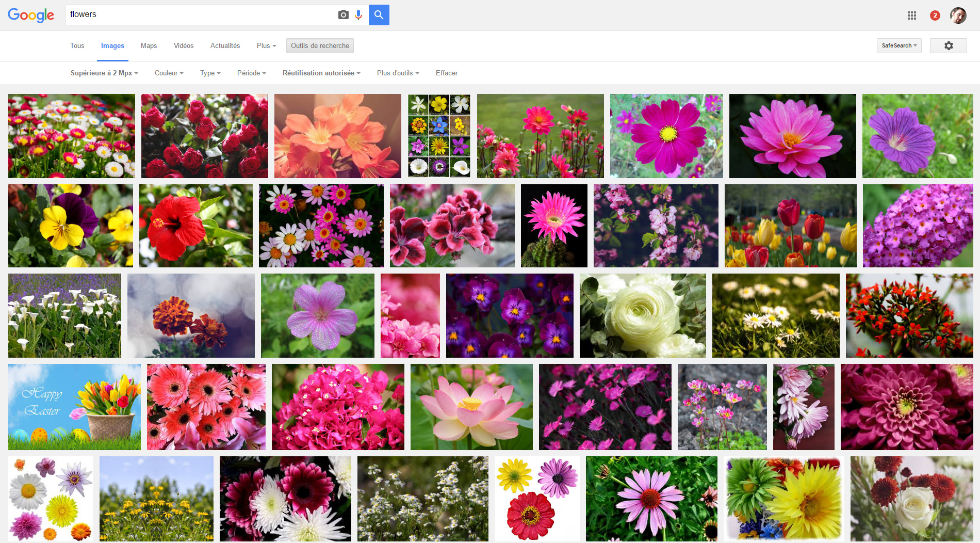Open pink red gerbera daisies thumbnail

[x=206, y=407]
